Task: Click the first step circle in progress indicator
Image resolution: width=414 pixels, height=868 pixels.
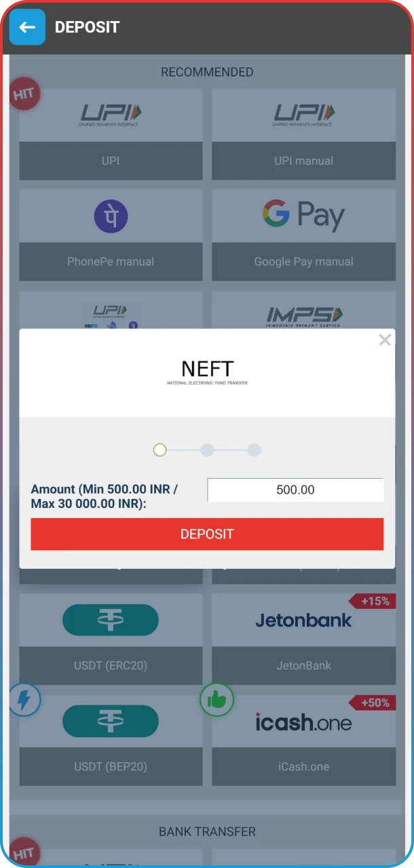Action: click(160, 450)
